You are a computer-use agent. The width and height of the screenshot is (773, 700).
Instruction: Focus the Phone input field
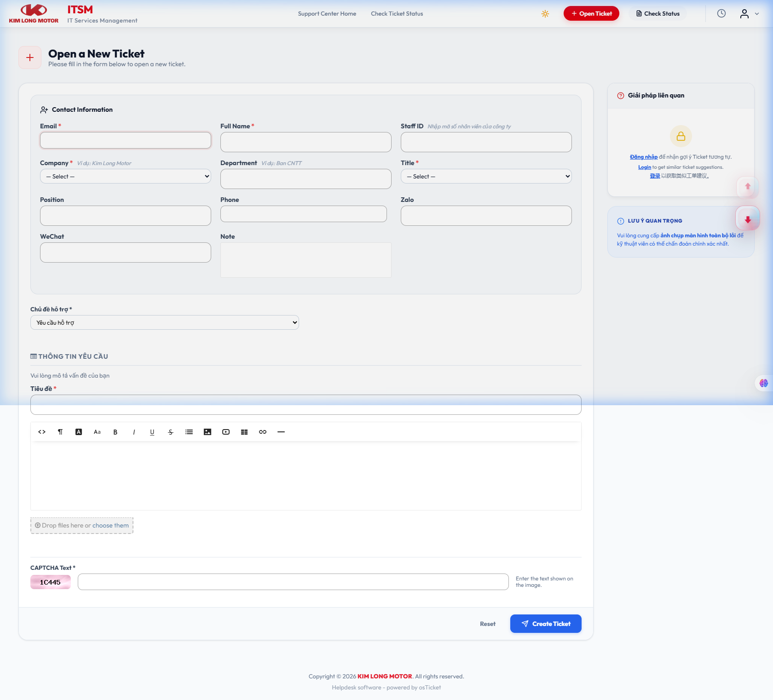304,214
